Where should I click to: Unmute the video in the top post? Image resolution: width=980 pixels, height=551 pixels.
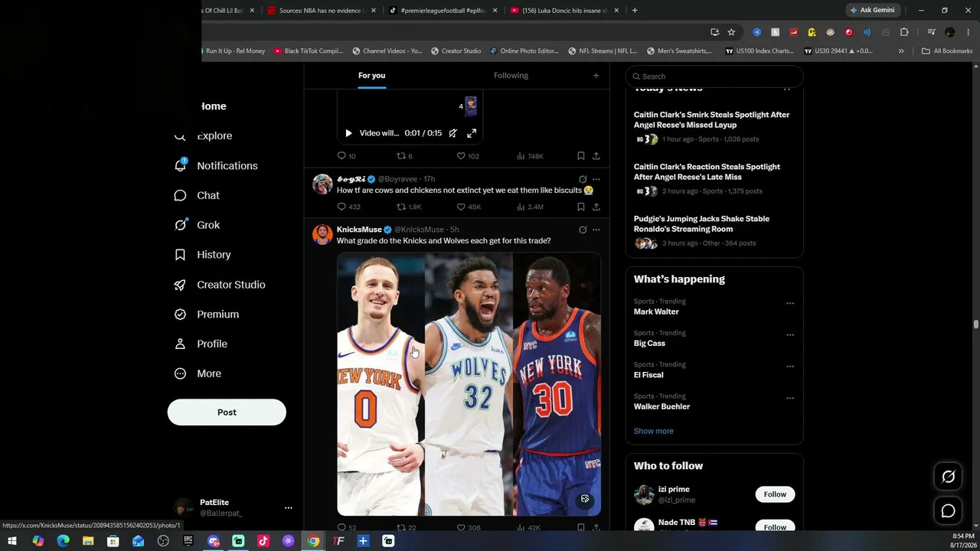[453, 133]
